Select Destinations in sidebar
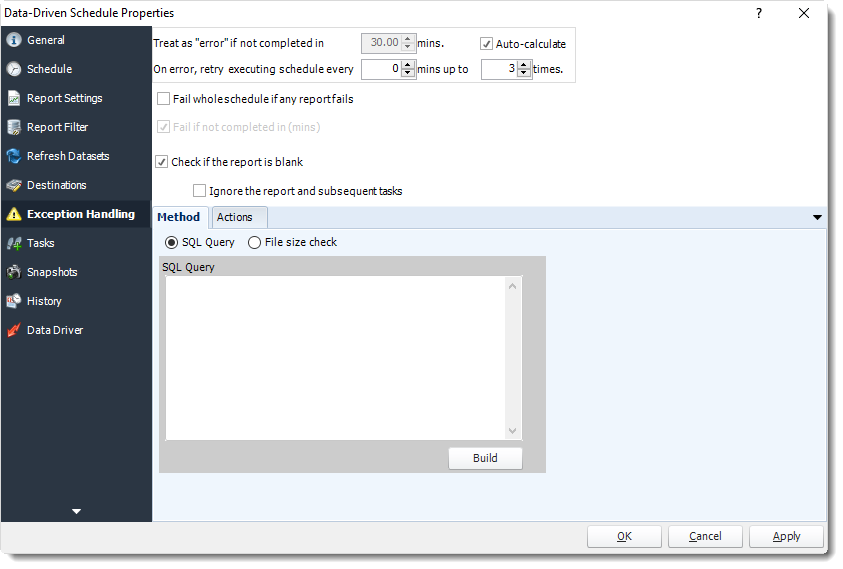 (56, 185)
